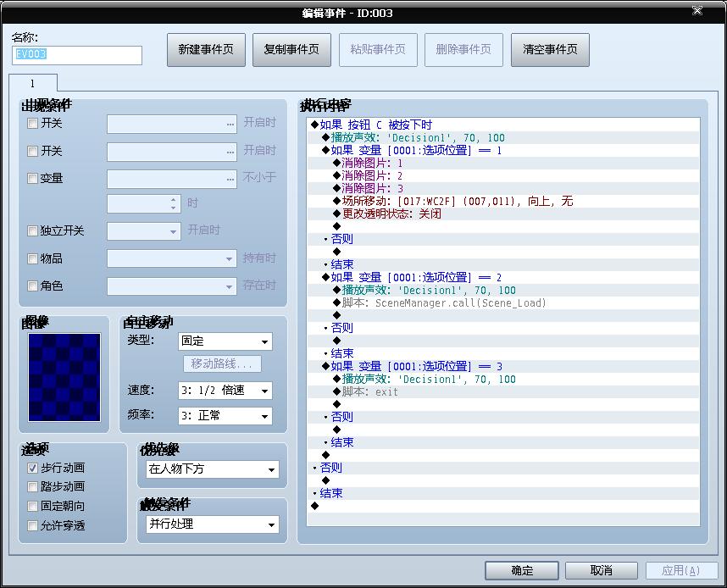The height and width of the screenshot is (588, 727).
Task: Open the 频率 dropdown showing 正常
Action: pos(225,416)
